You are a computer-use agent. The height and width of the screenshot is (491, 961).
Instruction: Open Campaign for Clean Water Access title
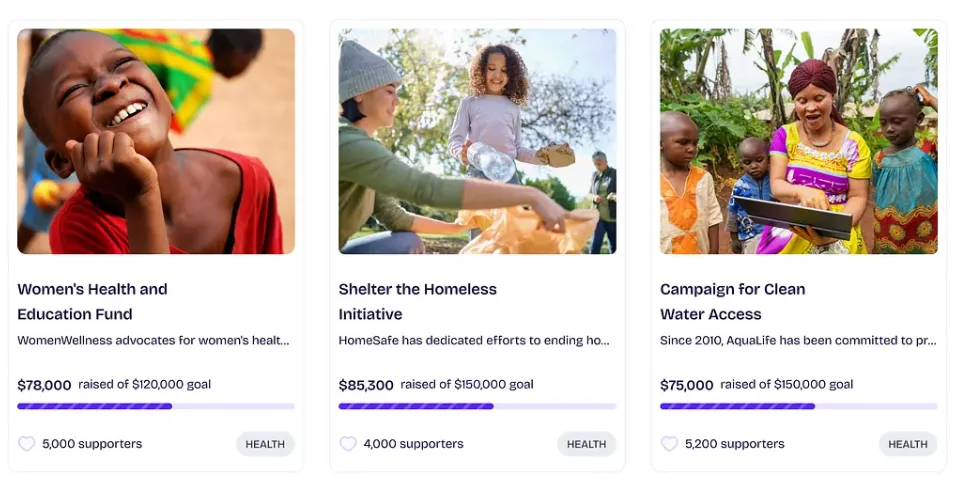pos(732,302)
